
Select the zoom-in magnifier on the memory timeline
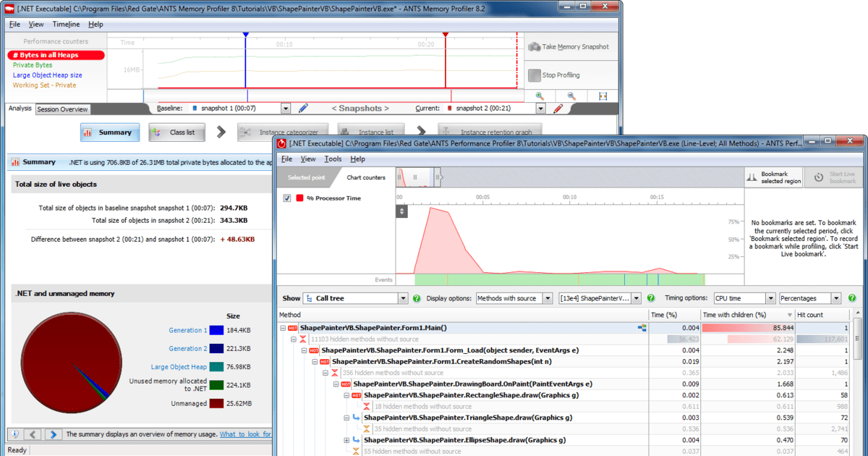coord(541,95)
